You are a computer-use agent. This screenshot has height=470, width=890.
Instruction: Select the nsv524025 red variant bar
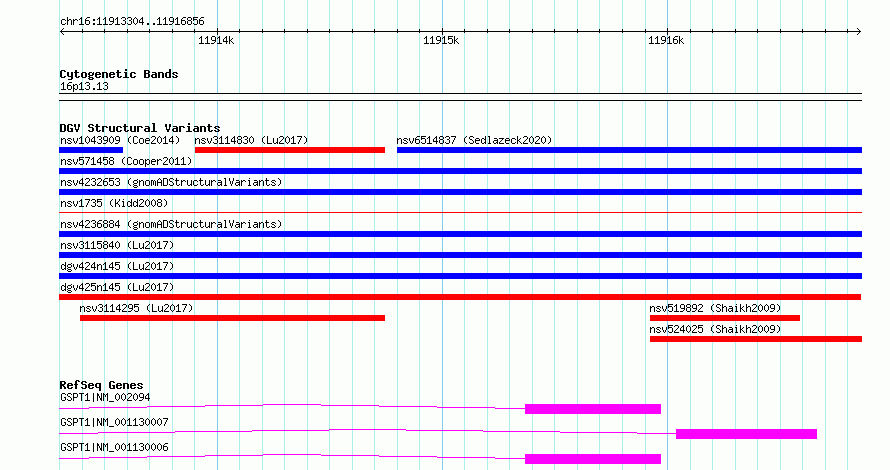click(x=755, y=339)
